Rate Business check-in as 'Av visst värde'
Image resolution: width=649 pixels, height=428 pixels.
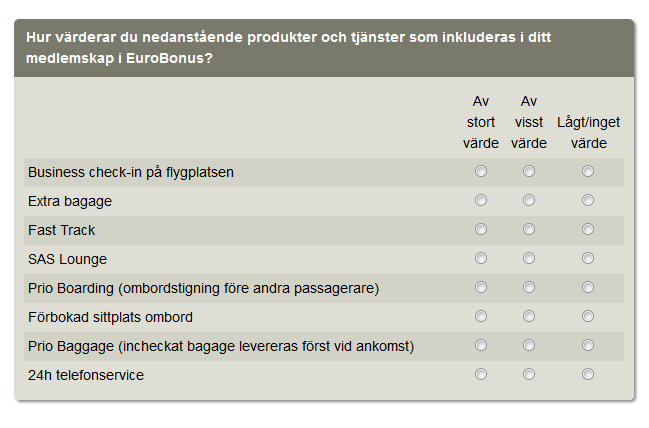pos(529,171)
